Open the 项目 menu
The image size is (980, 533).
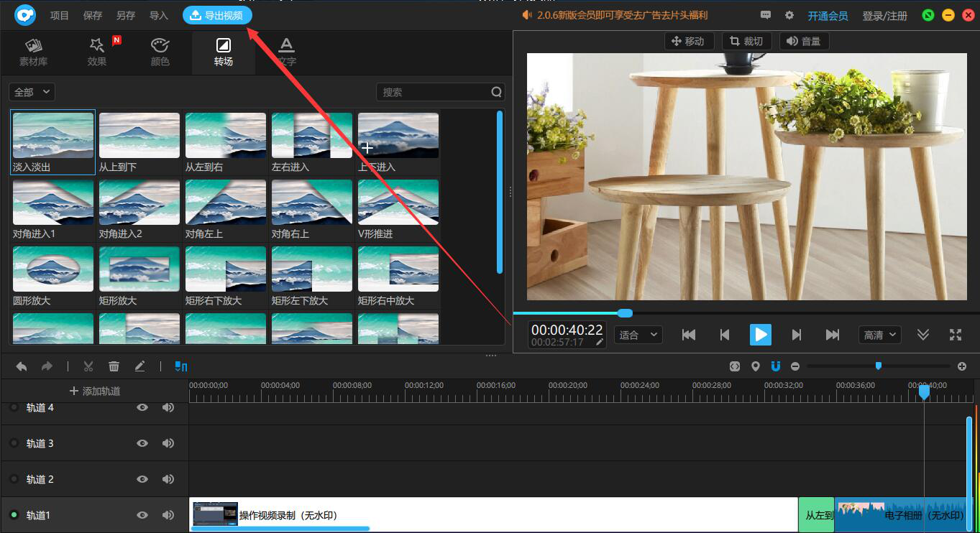[60, 15]
